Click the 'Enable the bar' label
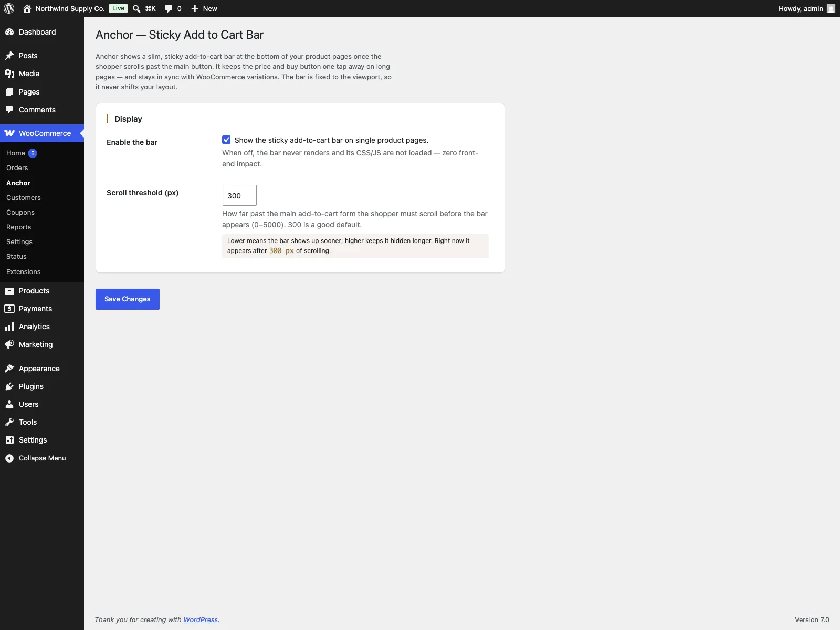Image resolution: width=840 pixels, height=630 pixels. pyautogui.click(x=132, y=142)
